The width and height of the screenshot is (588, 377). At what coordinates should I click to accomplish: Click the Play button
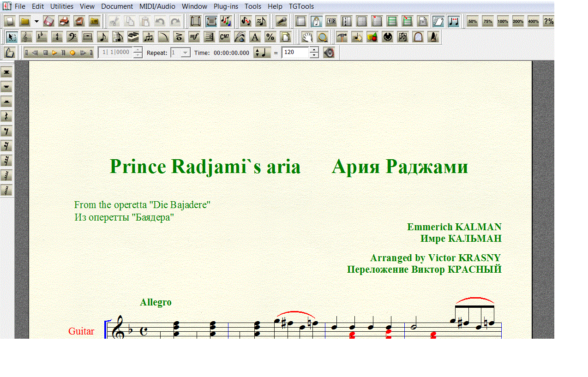(x=54, y=53)
